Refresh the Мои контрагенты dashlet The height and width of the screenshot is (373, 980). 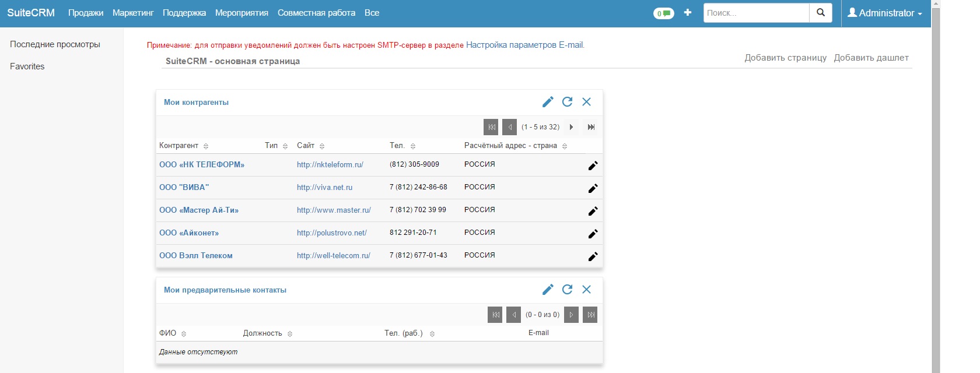[567, 102]
